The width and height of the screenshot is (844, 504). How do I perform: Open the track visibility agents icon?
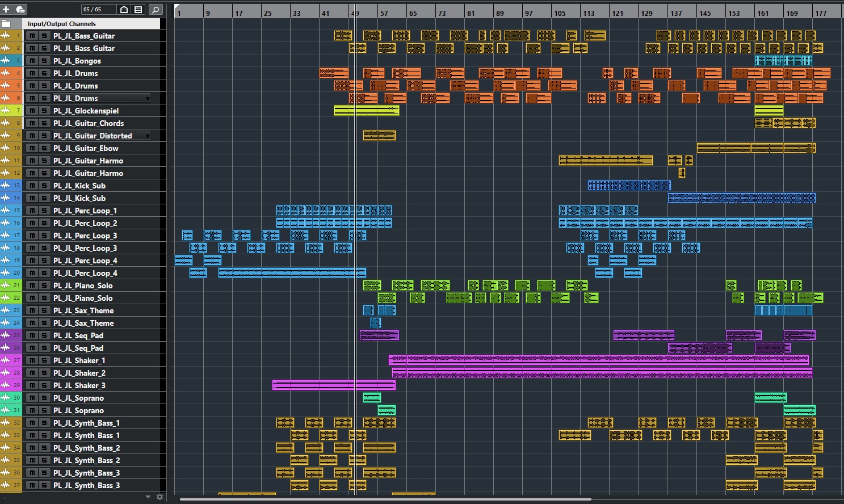[x=124, y=10]
